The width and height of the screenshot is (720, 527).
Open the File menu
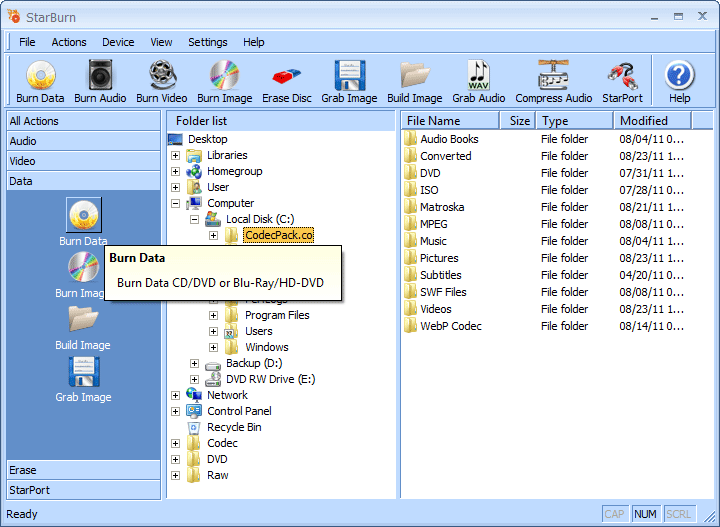pyautogui.click(x=27, y=42)
